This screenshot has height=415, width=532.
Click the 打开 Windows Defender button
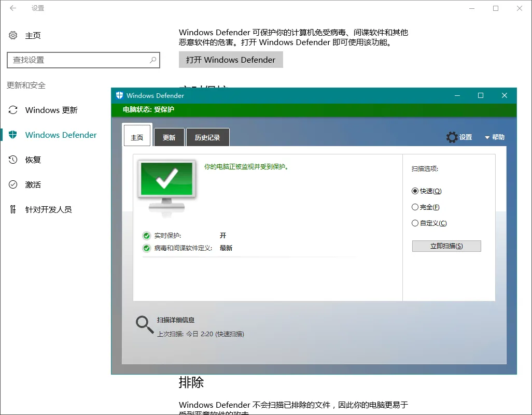coord(231,60)
